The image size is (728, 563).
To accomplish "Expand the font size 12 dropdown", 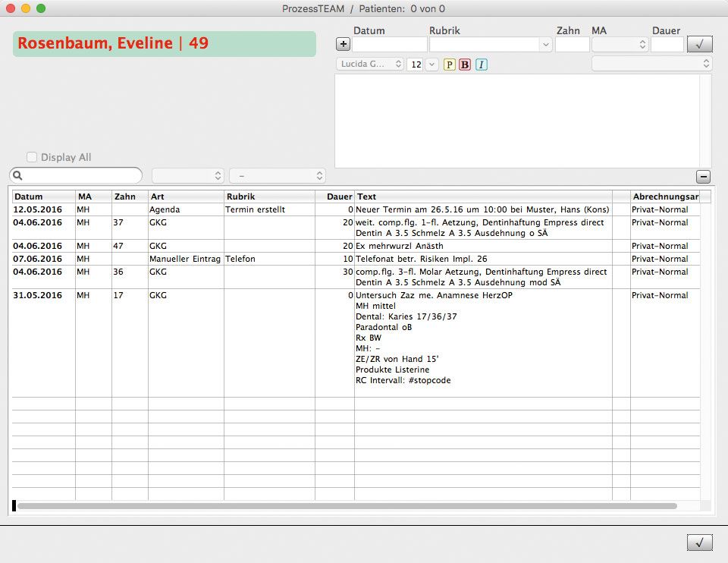I will 431,64.
